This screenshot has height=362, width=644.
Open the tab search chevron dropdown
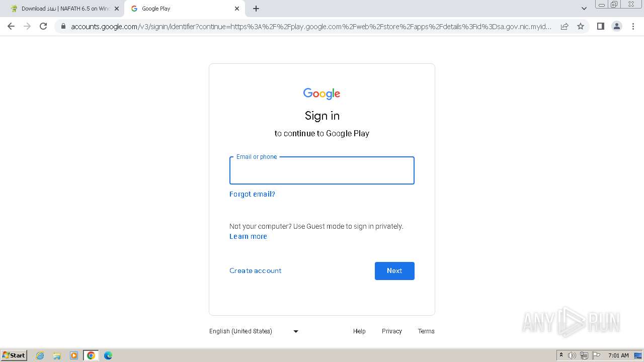point(584,9)
